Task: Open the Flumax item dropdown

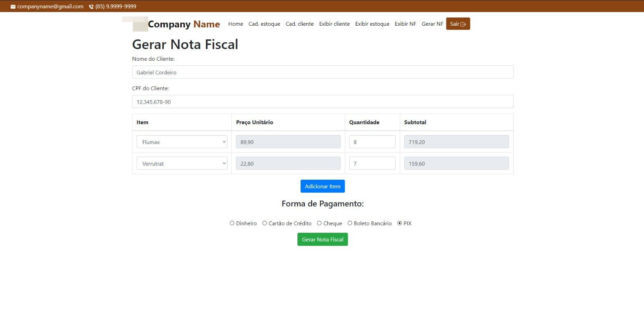Action: click(x=182, y=142)
